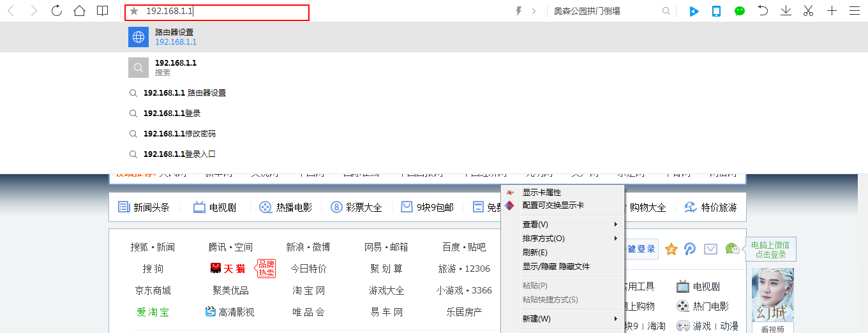
Task: Open the green WeChat icon in the toolbar
Action: (x=740, y=11)
